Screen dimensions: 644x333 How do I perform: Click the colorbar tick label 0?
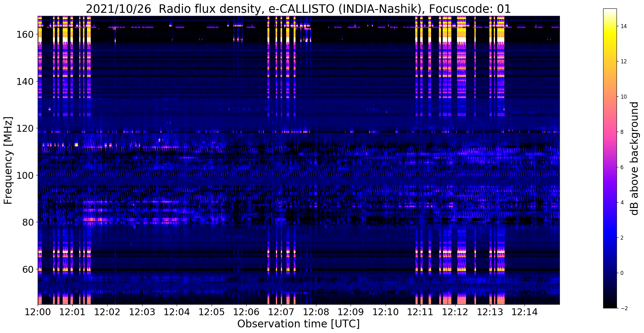[x=622, y=273]
